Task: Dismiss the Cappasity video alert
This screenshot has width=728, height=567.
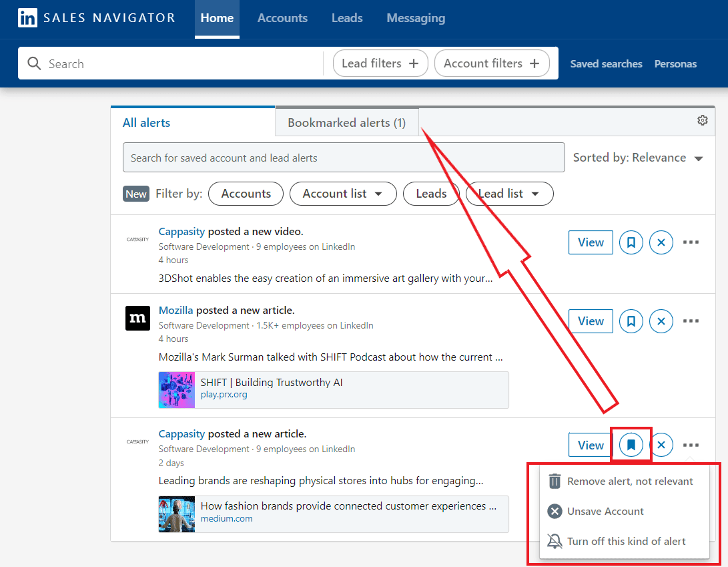Action: [x=661, y=242]
